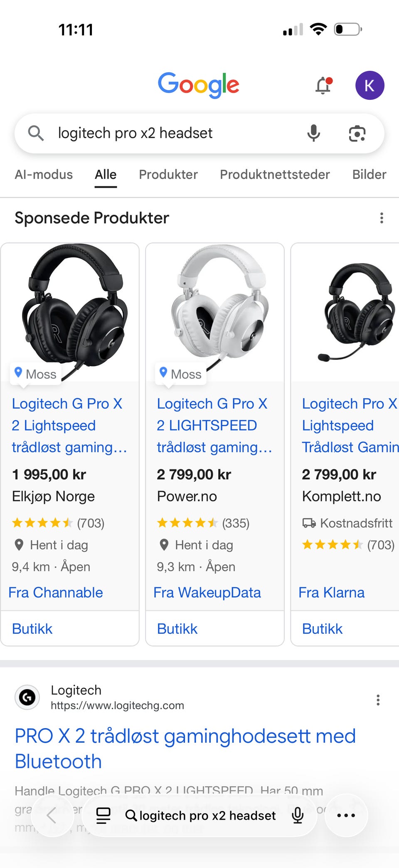Tap the notifications bell icon
The width and height of the screenshot is (399, 868).
[323, 85]
